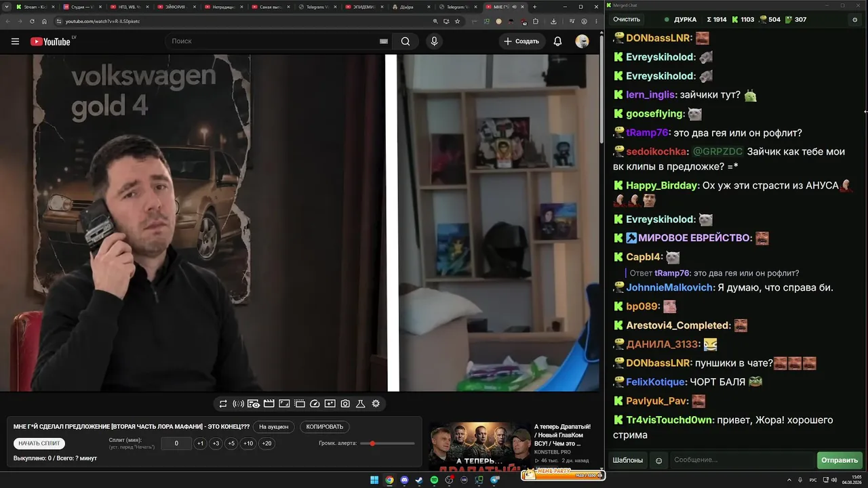
Task: Focus the split minutes input field
Action: click(176, 443)
